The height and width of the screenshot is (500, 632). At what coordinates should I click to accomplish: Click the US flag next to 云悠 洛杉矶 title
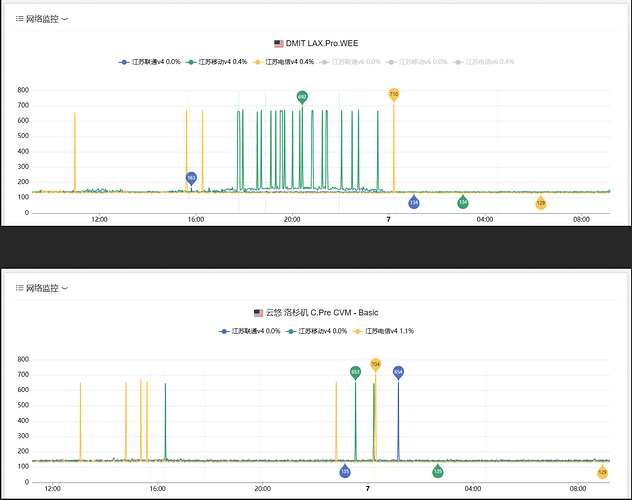click(x=258, y=313)
